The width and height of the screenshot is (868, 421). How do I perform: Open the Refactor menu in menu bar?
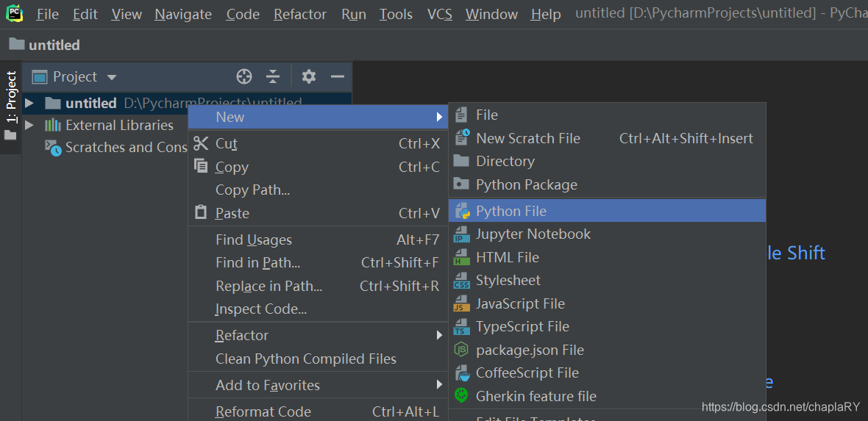click(300, 15)
